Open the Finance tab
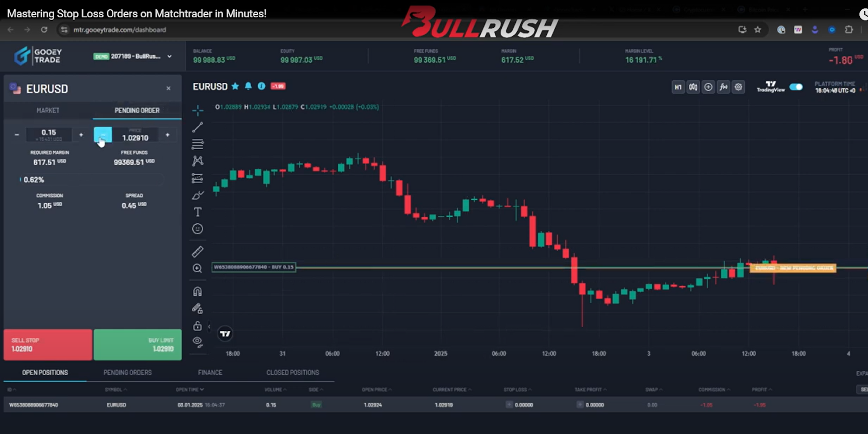Image resolution: width=868 pixels, height=434 pixels. click(210, 373)
